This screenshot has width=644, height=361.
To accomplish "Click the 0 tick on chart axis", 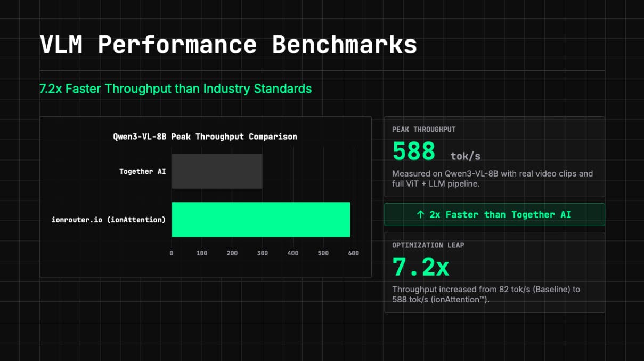I will 172,253.
